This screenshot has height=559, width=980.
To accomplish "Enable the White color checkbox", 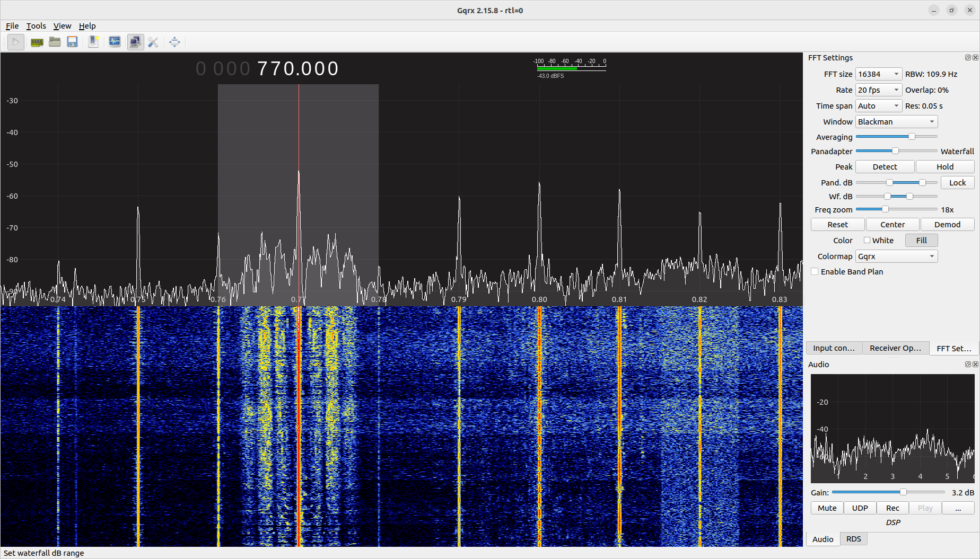I will click(x=867, y=241).
